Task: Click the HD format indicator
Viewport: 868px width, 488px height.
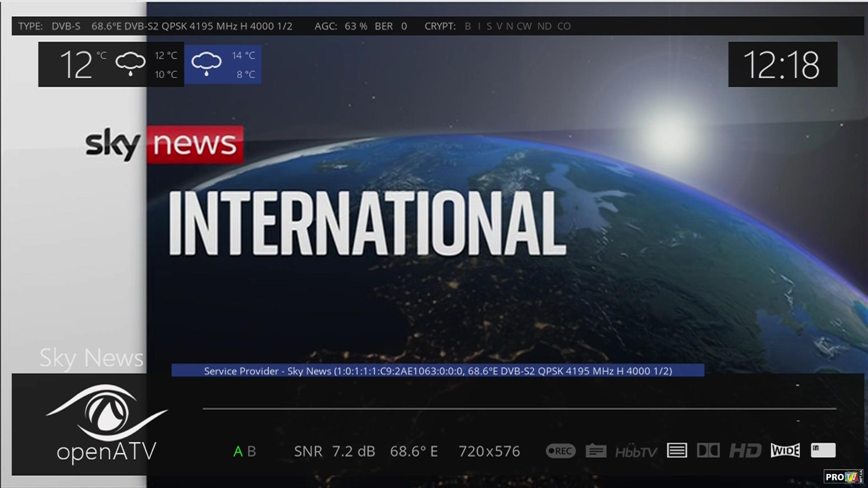Action: (x=745, y=450)
